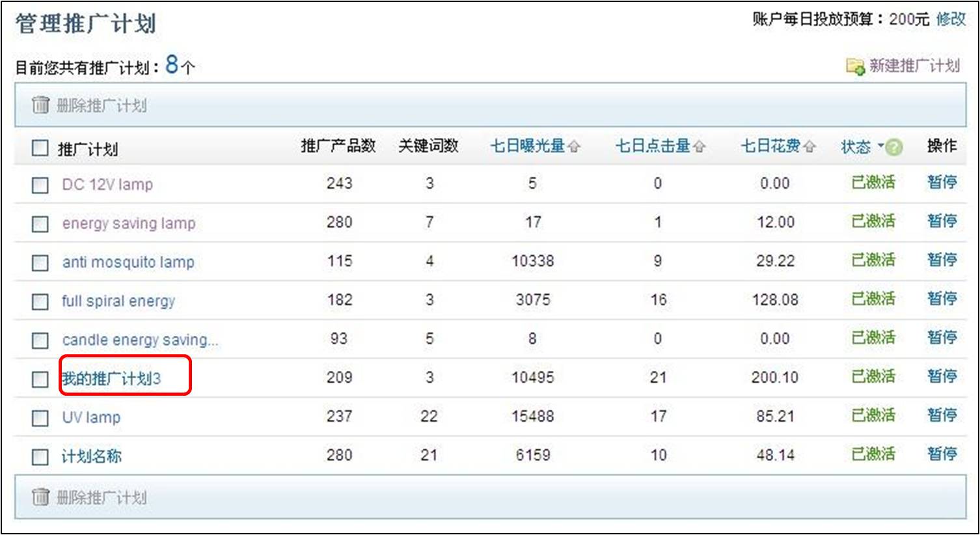Click cost value 85.21

775,416
